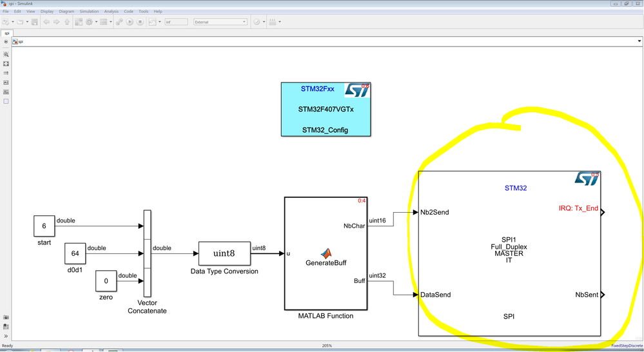This screenshot has width=644, height=352.
Task: Click the FixedStepDiscrete solver status link
Action: (x=627, y=346)
